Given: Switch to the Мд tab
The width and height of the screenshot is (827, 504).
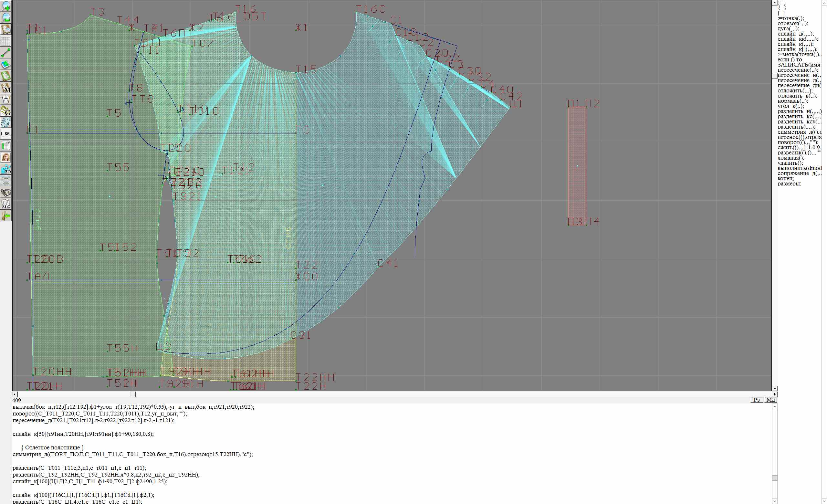Looking at the screenshot, I should [x=770, y=400].
